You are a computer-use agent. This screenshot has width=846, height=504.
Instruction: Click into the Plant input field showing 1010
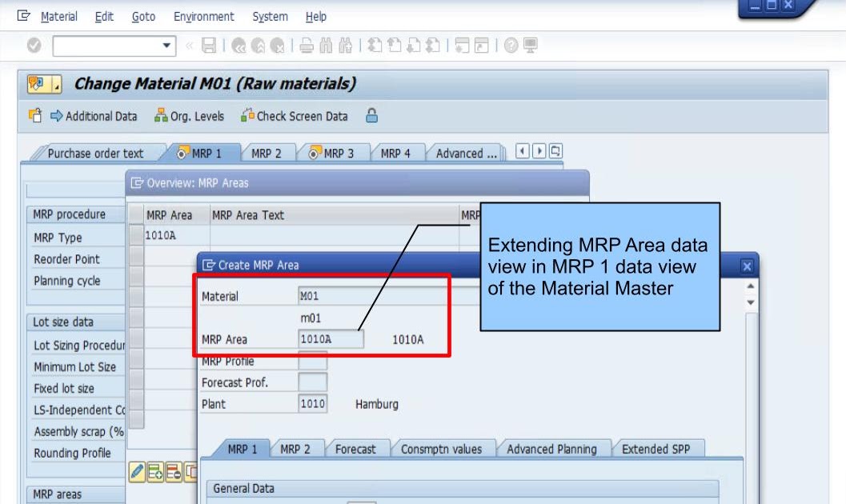tap(312, 403)
